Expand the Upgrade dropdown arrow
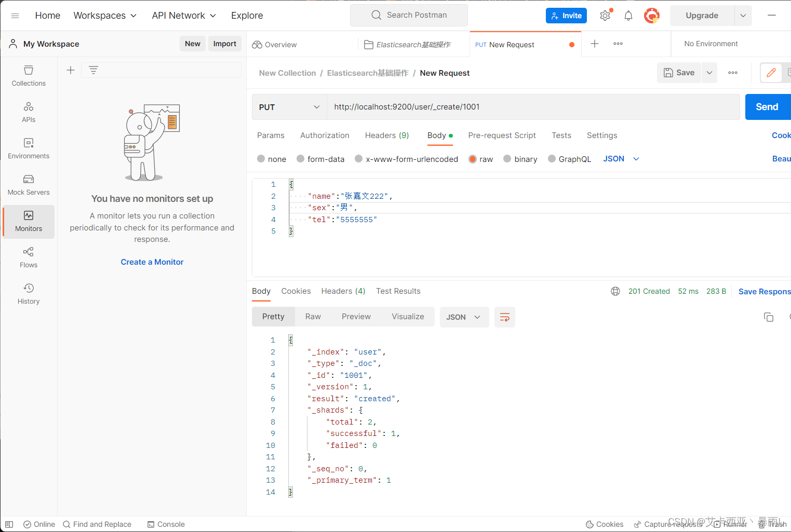 click(743, 16)
